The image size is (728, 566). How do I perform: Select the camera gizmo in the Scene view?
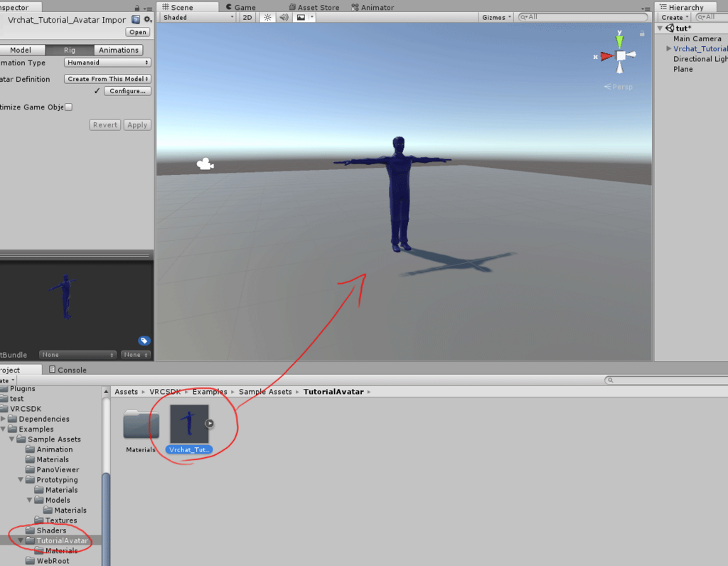click(x=205, y=164)
